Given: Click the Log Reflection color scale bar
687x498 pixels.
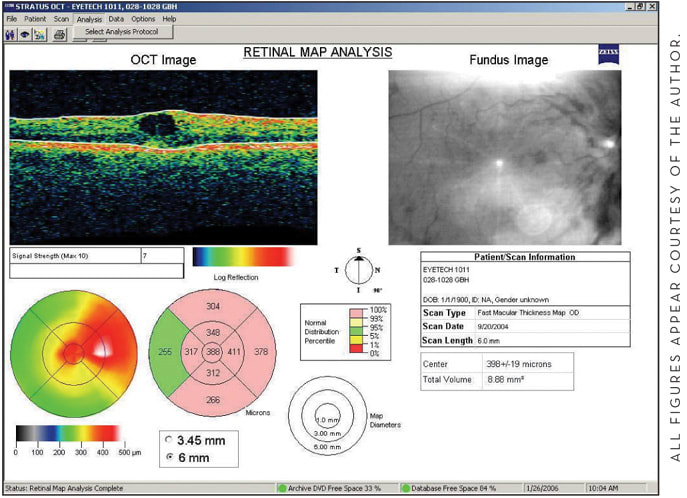Looking at the screenshot, I should pos(244,257).
